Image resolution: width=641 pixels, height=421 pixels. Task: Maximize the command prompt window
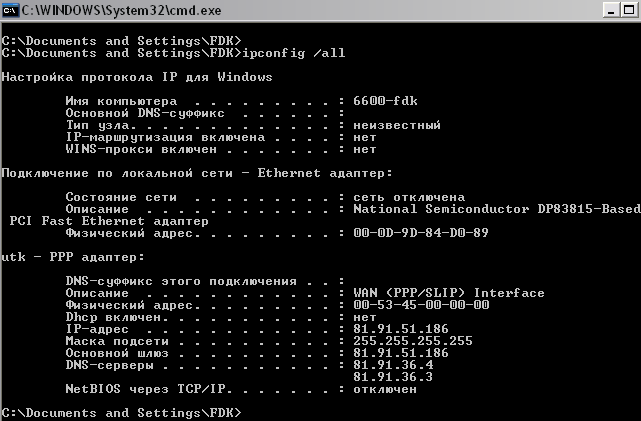click(629, 10)
